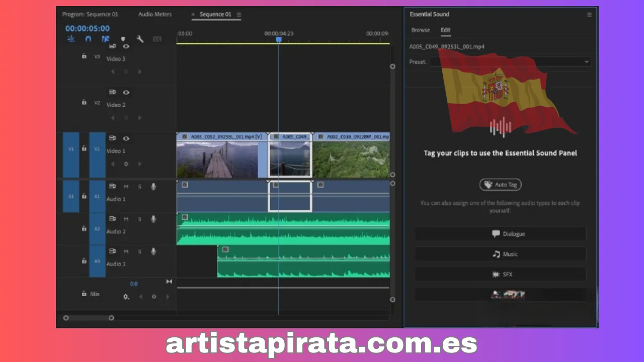Click voice-over record microphone on Audio 2
The image size is (644, 362).
[x=153, y=219]
